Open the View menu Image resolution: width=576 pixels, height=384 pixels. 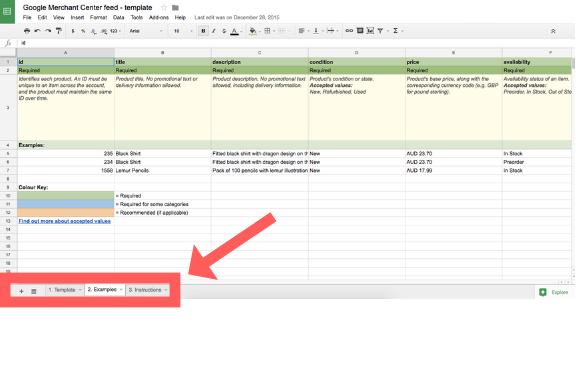(58, 17)
